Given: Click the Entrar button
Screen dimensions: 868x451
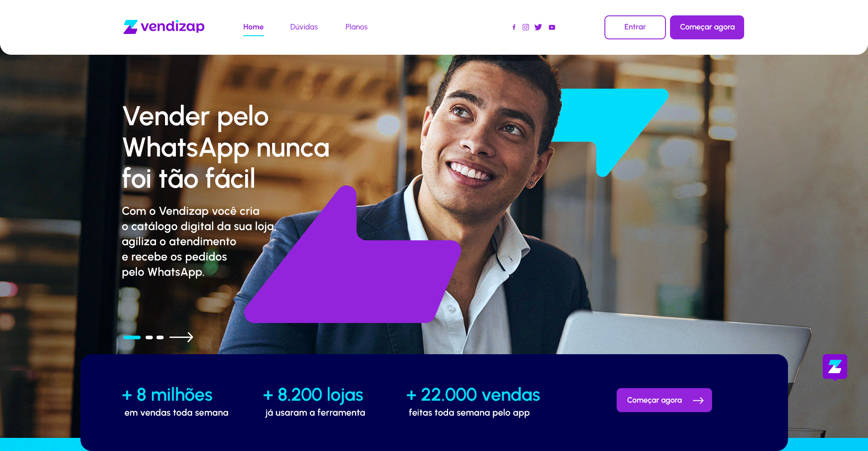Looking at the screenshot, I should [635, 27].
